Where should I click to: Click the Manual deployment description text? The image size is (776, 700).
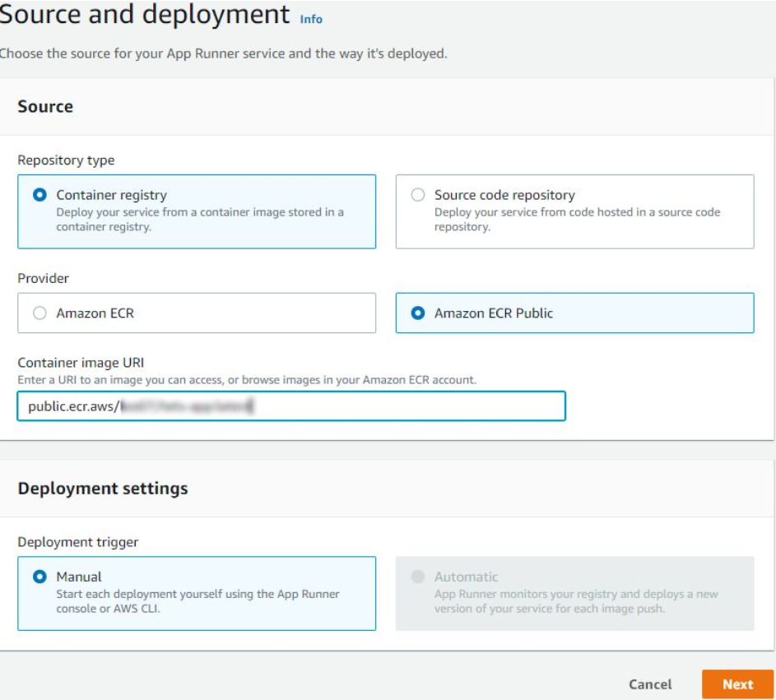point(197,600)
